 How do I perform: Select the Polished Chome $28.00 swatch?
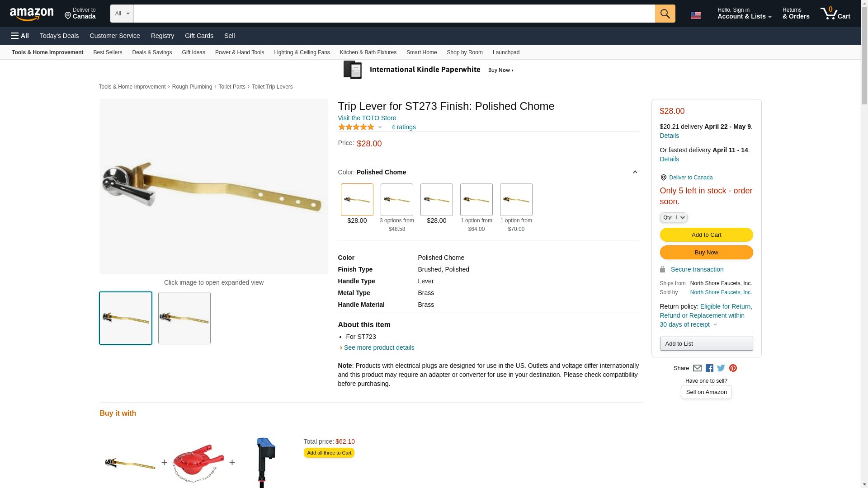[x=357, y=200]
